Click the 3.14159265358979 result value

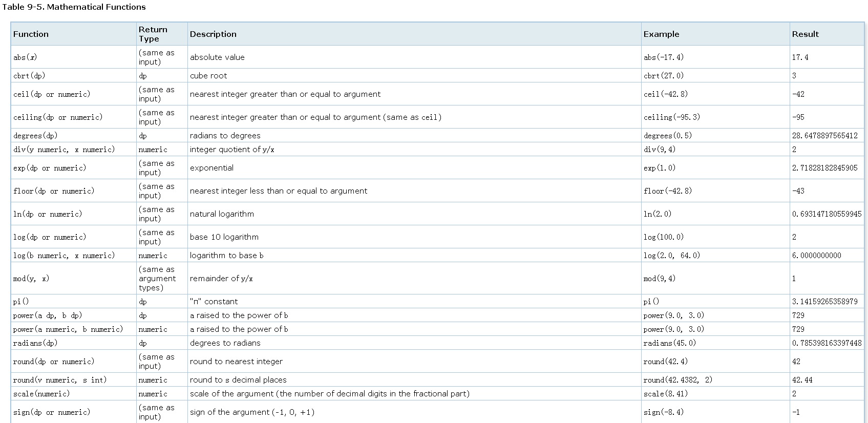pyautogui.click(x=824, y=302)
